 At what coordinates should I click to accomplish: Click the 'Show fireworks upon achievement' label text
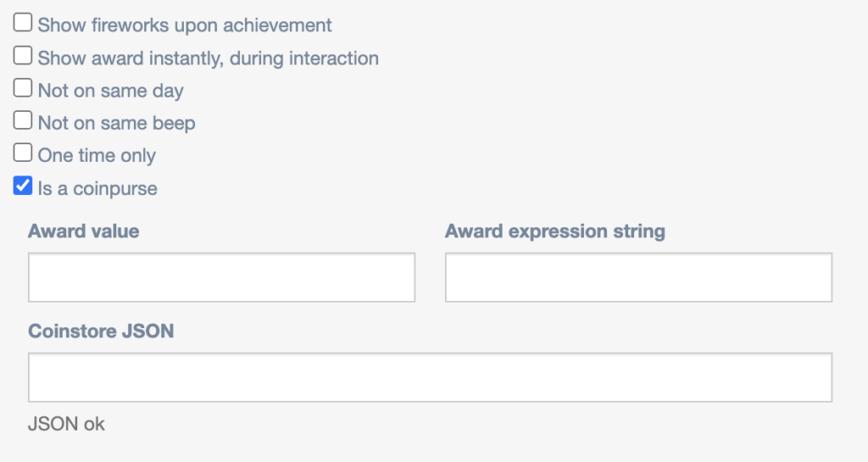(185, 25)
